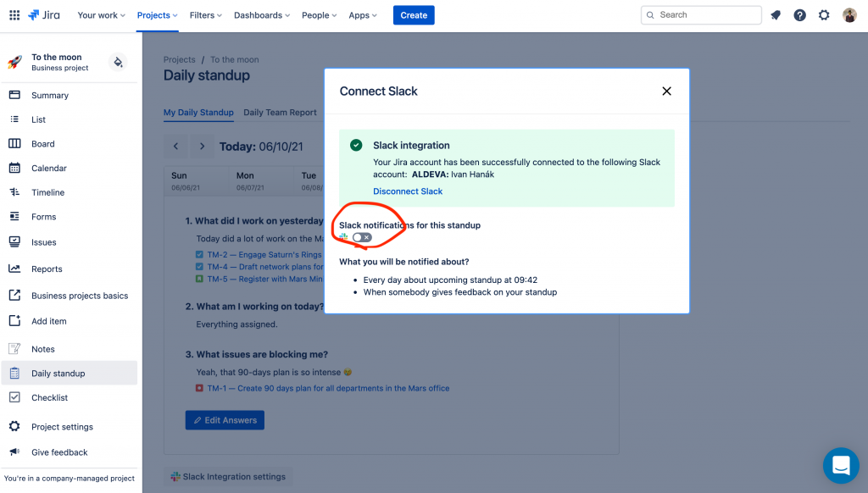This screenshot has width=868, height=493.
Task: Select the Sun 06/06/21 day column
Action: point(197,181)
